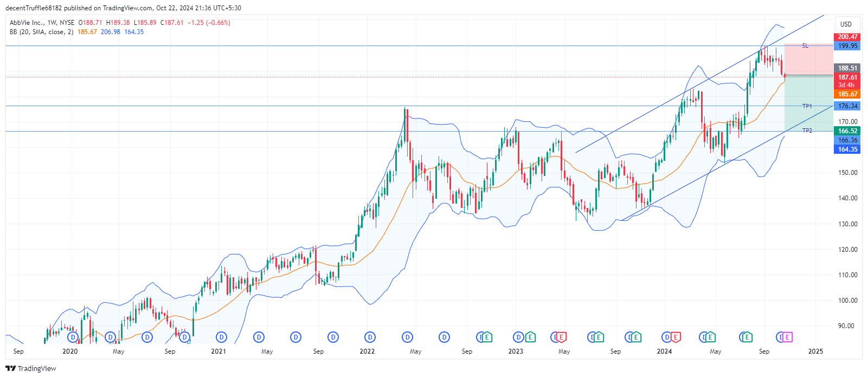
Task: Click the green profit zone of the short position
Action: [x=808, y=103]
